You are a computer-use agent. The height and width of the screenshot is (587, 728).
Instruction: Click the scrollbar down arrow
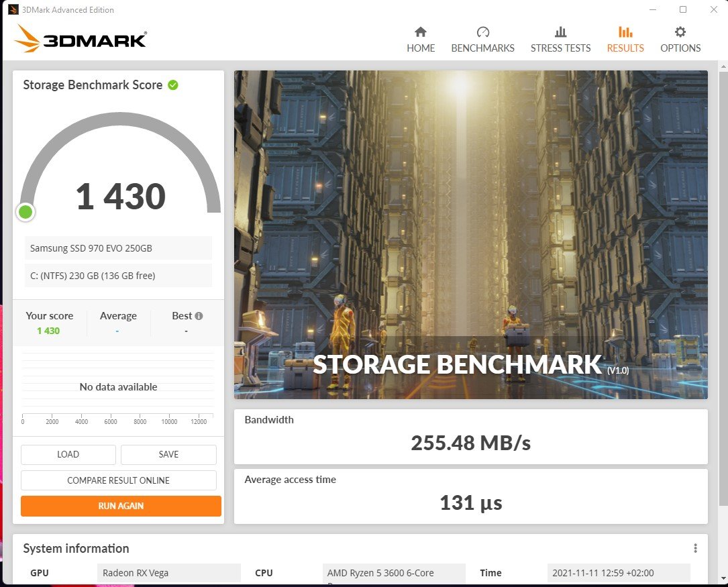[723, 578]
